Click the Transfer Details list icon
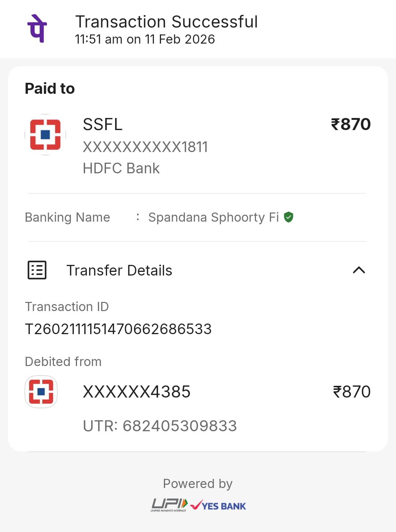396x532 pixels. (x=37, y=270)
